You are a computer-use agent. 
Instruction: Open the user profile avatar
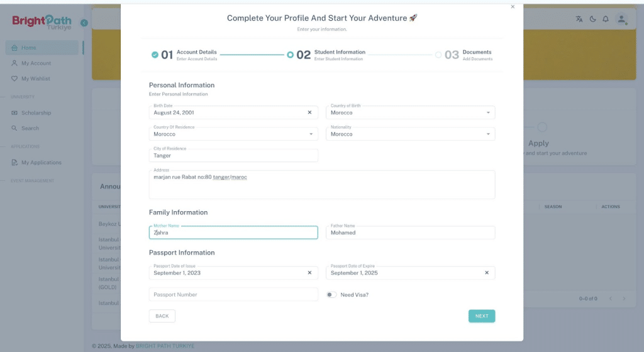click(x=621, y=19)
